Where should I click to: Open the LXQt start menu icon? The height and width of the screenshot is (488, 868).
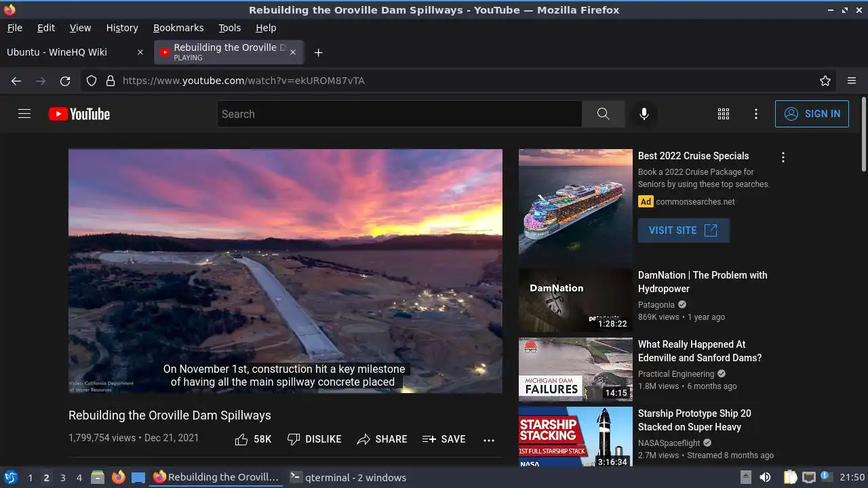coord(10,477)
